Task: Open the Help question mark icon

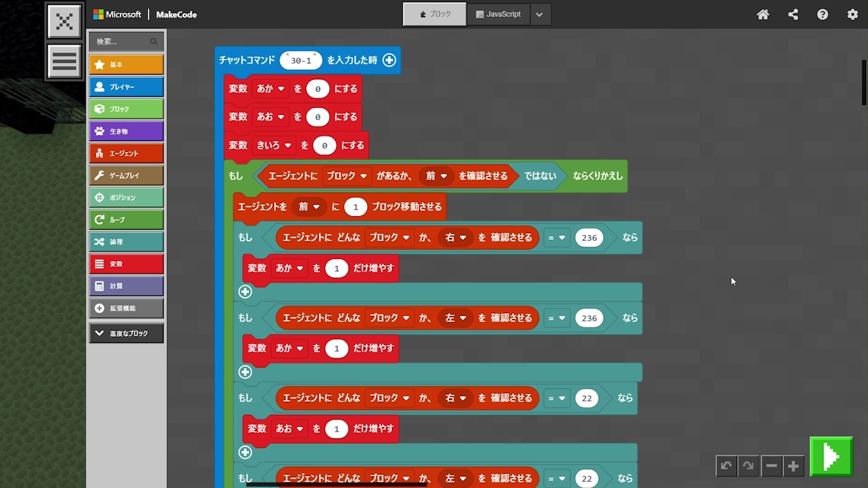Action: click(823, 14)
